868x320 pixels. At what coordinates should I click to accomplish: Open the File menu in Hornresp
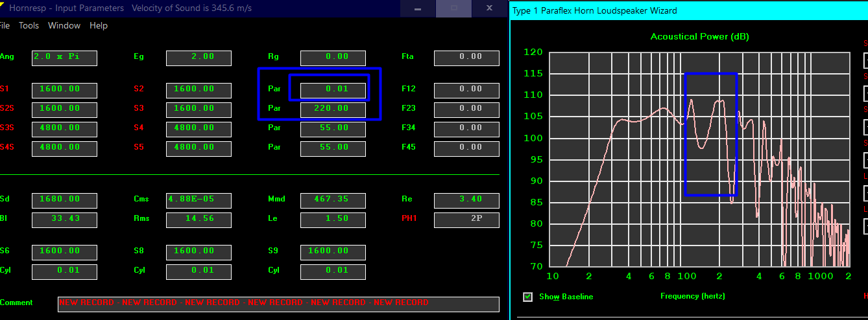4,26
